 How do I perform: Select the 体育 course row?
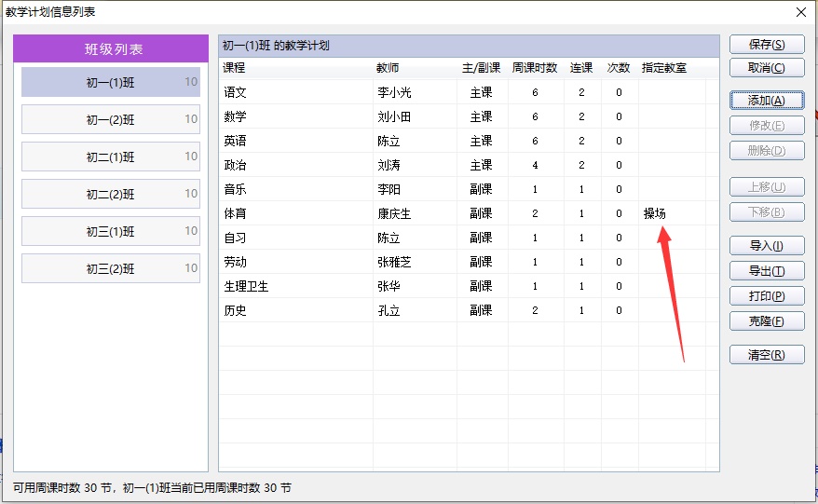(469, 213)
